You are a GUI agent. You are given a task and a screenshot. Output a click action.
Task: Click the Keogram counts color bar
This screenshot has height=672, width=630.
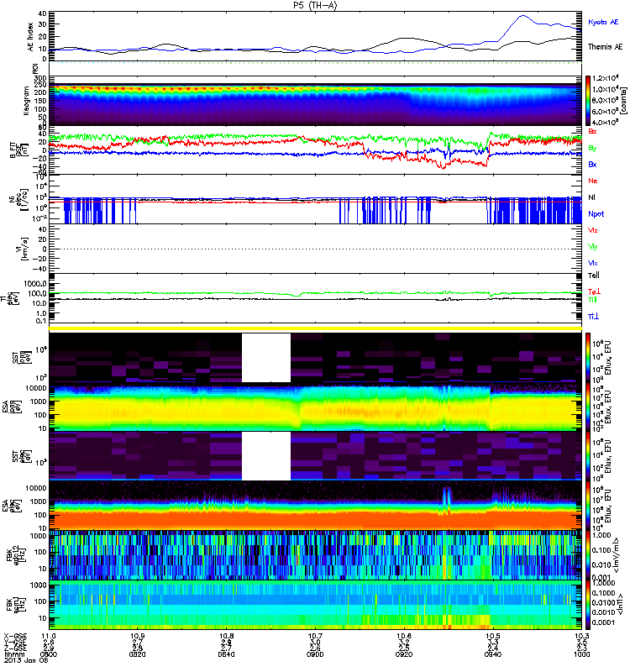[588, 100]
